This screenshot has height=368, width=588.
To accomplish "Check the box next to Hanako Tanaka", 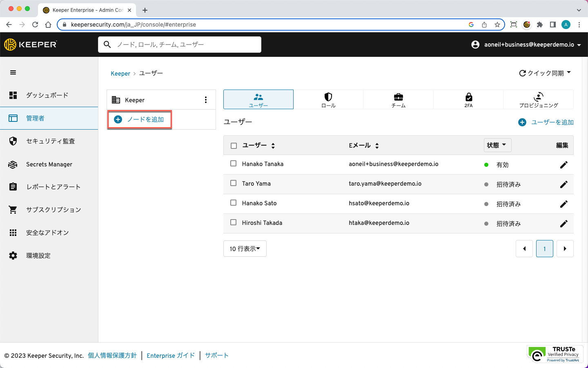I will (234, 164).
